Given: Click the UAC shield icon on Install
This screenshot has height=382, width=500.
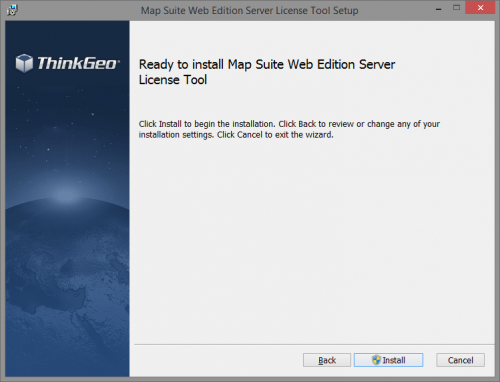Looking at the screenshot, I should pyautogui.click(x=376, y=360).
